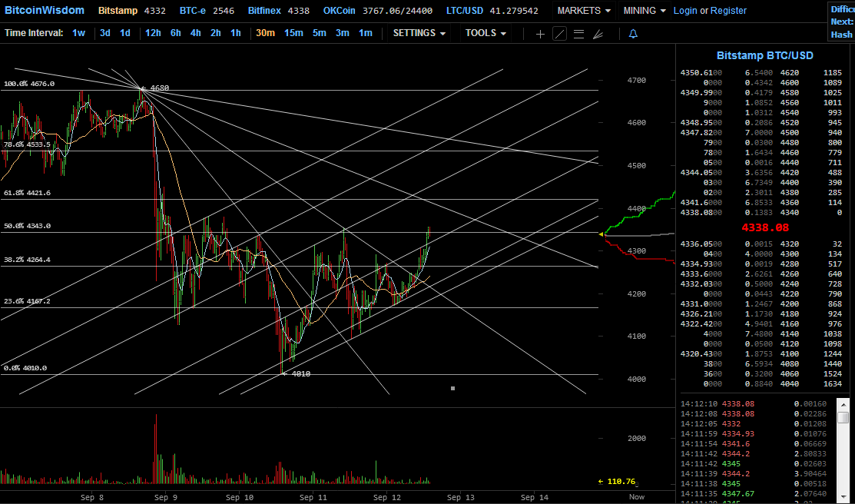Click the 38.2% 4264.4 Fibonacci label
Image resolution: width=855 pixels, height=504 pixels.
[27, 260]
